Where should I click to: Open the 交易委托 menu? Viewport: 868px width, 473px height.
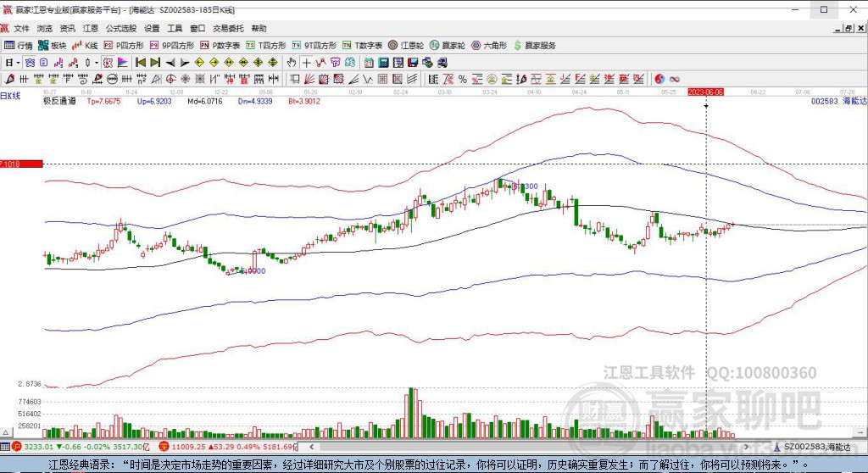point(228,28)
